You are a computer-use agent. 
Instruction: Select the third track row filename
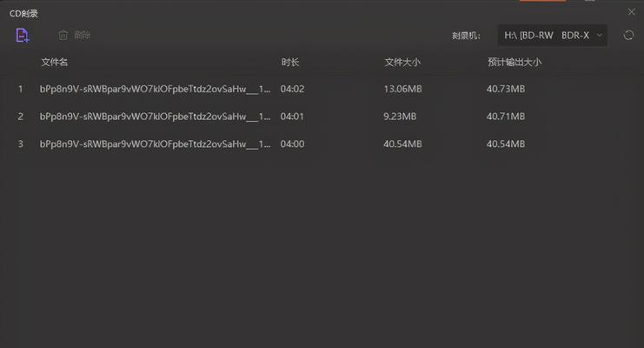[x=156, y=144]
